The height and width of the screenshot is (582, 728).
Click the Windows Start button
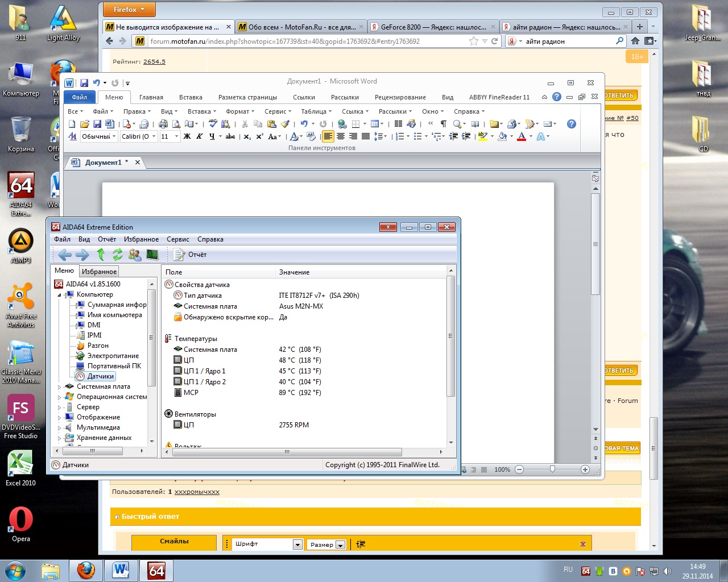15,570
